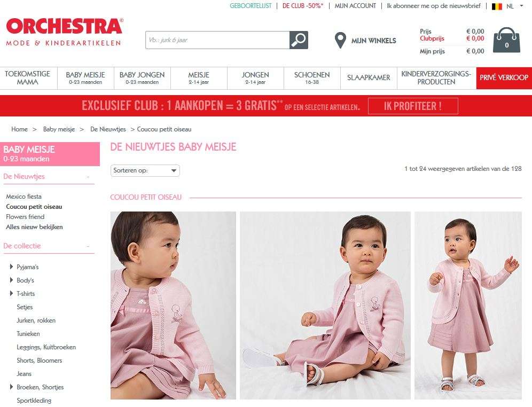Select the Privé Verkoop red tab
This screenshot has width=532, height=407.
504,78
